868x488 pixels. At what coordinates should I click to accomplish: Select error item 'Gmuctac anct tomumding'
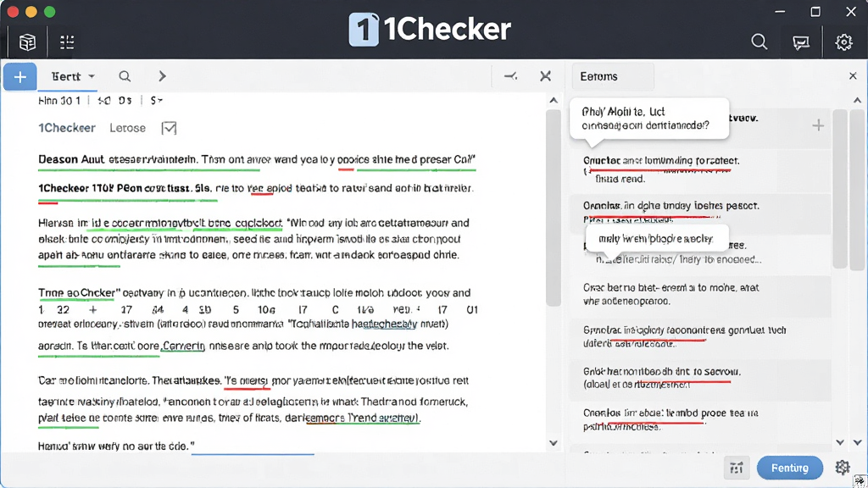tap(699, 169)
